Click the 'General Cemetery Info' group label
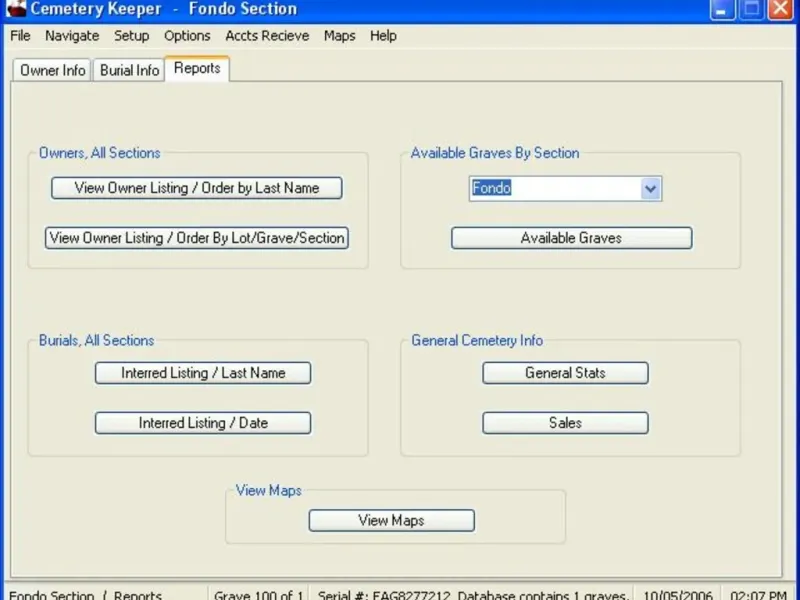This screenshot has height=600, width=800. 477,340
